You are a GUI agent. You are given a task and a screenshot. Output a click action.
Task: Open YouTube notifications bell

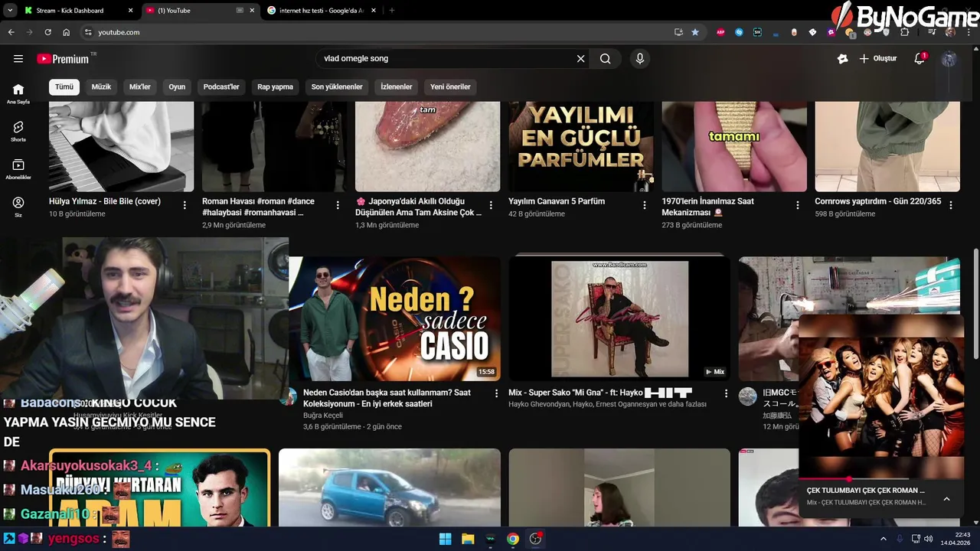[920, 59]
